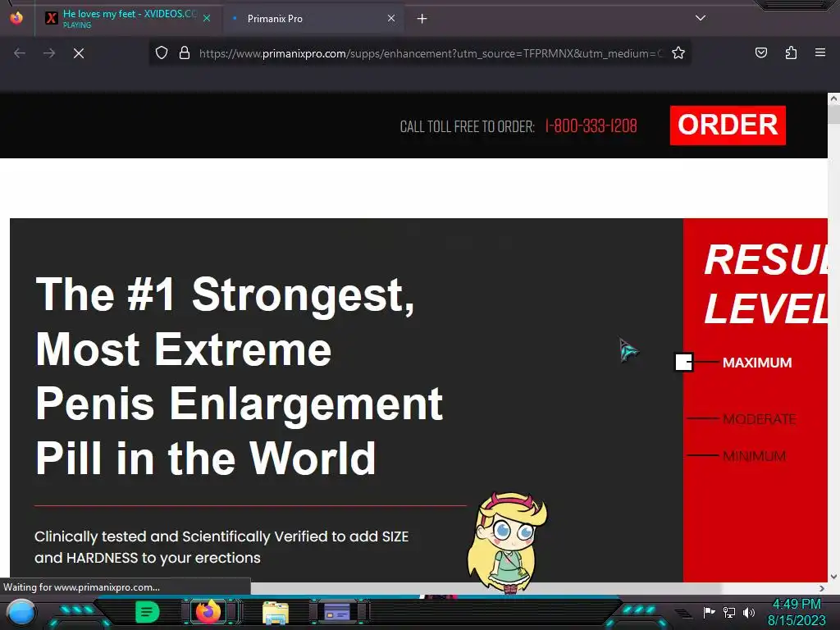Expand the list all tabs chevron
The height and width of the screenshot is (630, 840).
coord(701,18)
